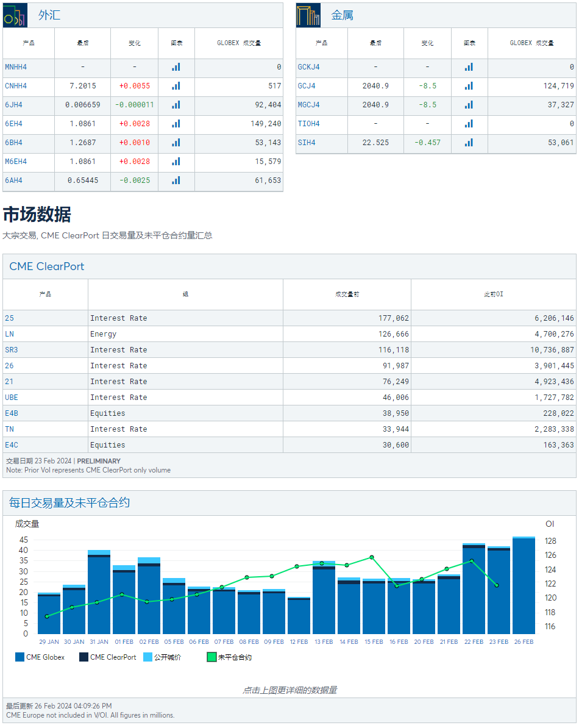Open the chart icon for MGCJ4
579x728 pixels.
pyautogui.click(x=469, y=105)
